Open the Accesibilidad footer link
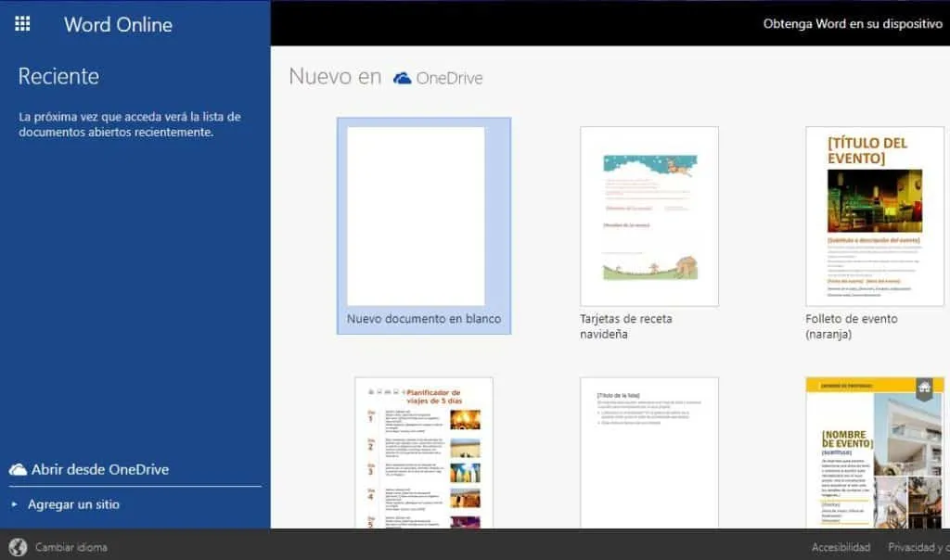The image size is (950, 560). [841, 547]
